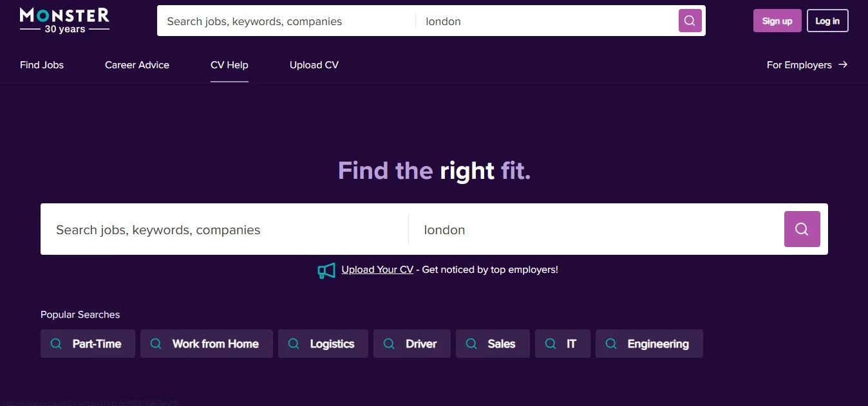Click the Monster 30 years logo
The image size is (868, 406).
(x=64, y=20)
